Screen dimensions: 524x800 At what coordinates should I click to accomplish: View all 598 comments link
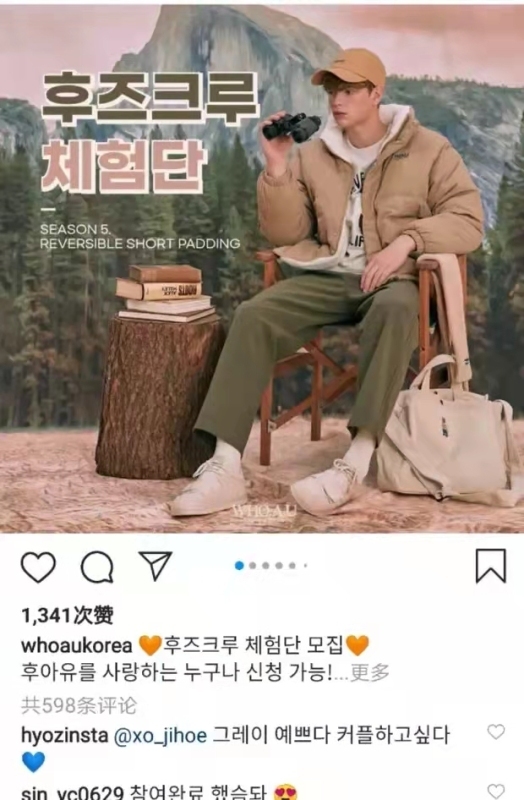click(79, 706)
